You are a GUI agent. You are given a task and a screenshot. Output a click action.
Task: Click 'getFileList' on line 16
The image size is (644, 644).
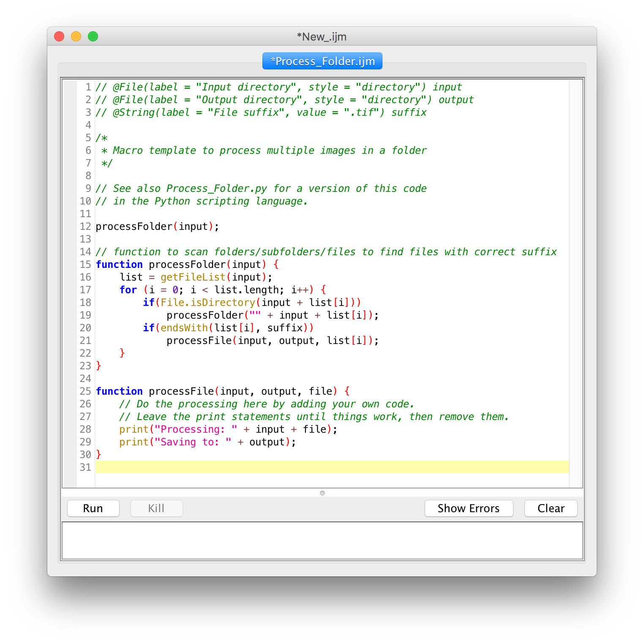pos(193,277)
